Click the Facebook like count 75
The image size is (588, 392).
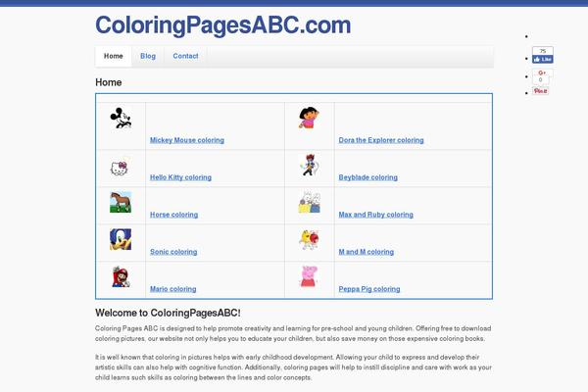click(542, 51)
